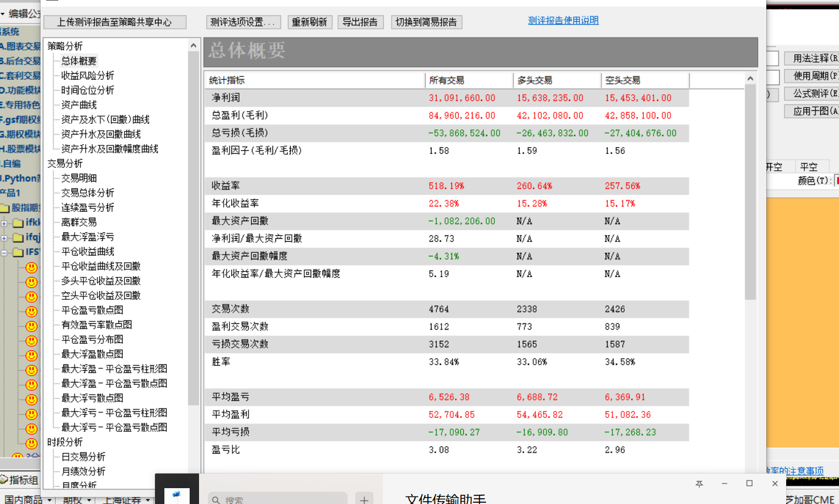The image size is (839, 504).
Task: Open 平仓盈亏分布图 tree item
Action: click(92, 340)
